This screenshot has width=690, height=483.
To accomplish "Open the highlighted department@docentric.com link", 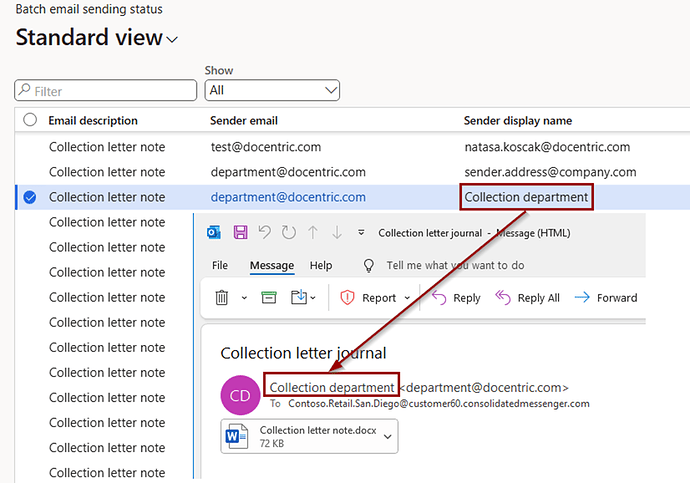I will (x=288, y=197).
